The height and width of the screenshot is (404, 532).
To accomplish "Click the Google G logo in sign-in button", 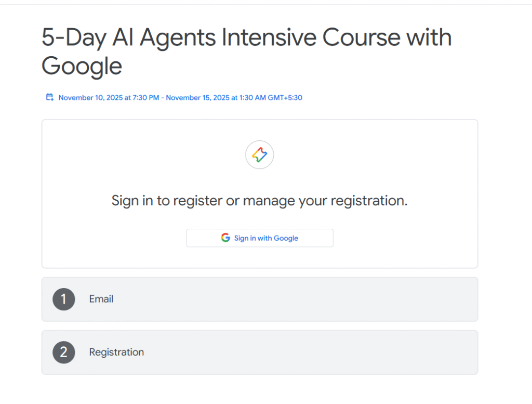I will [x=225, y=238].
